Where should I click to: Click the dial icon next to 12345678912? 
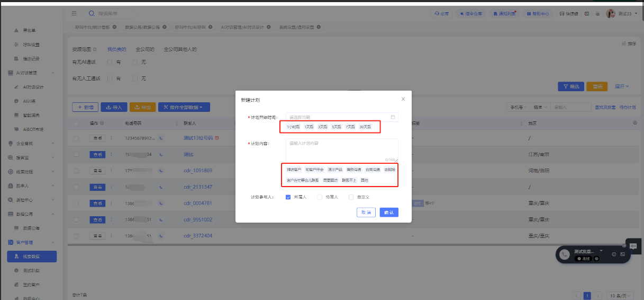161,138
